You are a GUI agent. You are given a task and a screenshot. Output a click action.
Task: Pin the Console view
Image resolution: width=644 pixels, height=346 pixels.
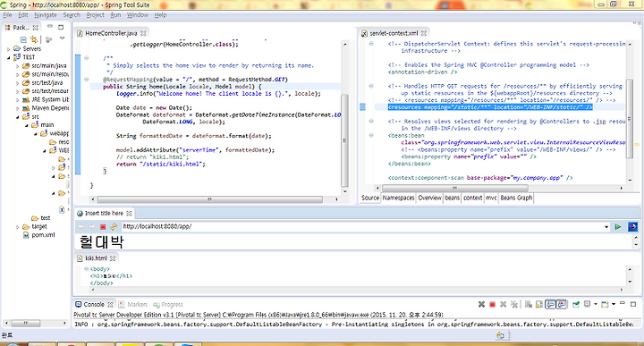pos(576,304)
